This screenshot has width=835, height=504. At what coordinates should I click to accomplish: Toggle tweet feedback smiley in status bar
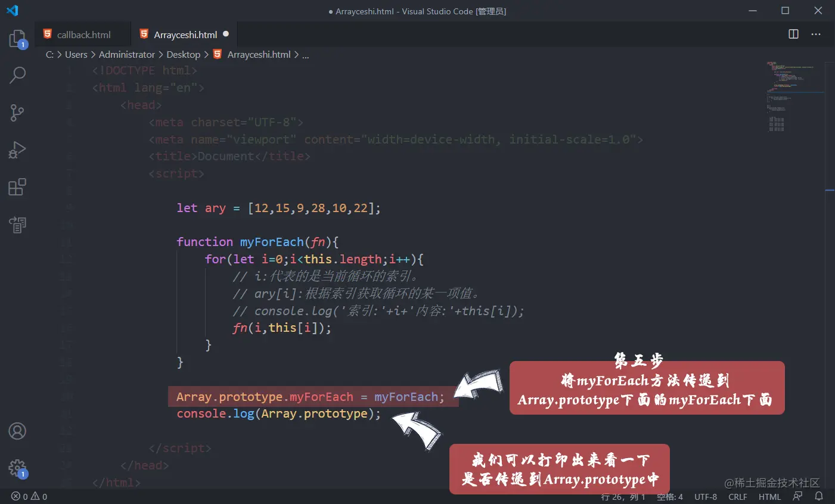(x=798, y=496)
